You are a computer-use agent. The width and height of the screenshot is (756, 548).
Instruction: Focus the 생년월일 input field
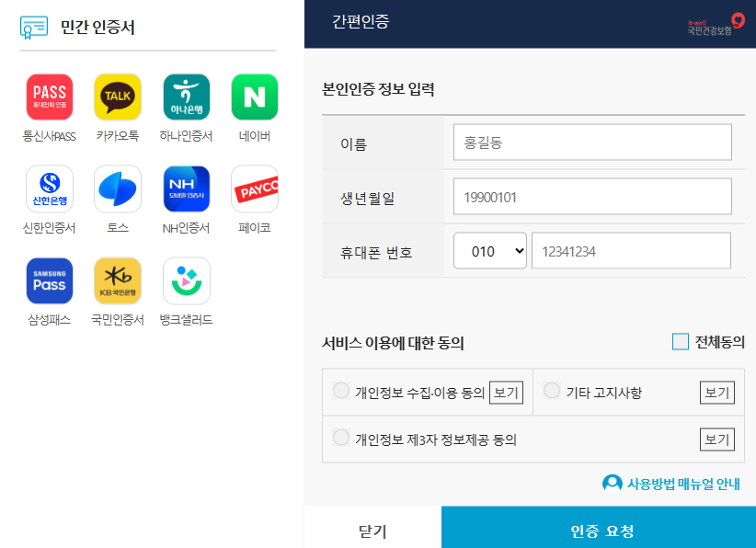click(592, 197)
